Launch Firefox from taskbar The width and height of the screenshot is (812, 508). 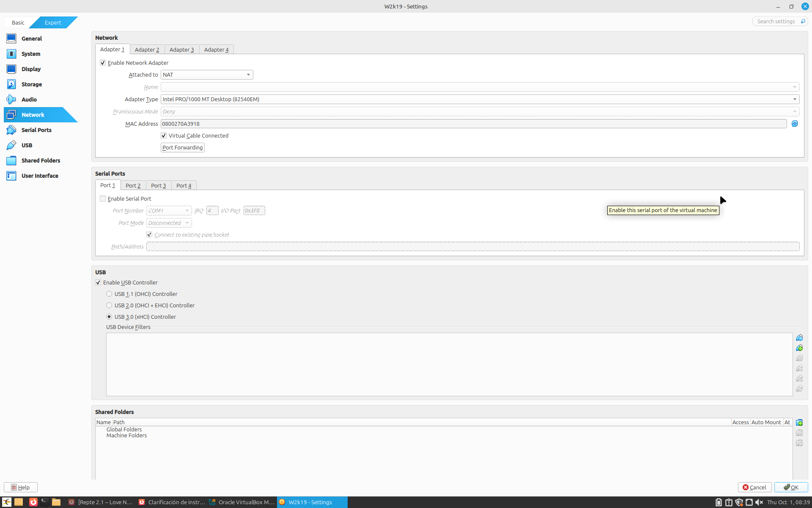point(33,502)
